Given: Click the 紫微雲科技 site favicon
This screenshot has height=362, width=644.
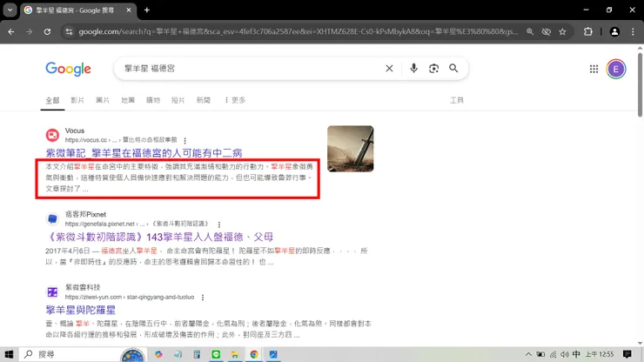Looking at the screenshot, I should (52, 292).
